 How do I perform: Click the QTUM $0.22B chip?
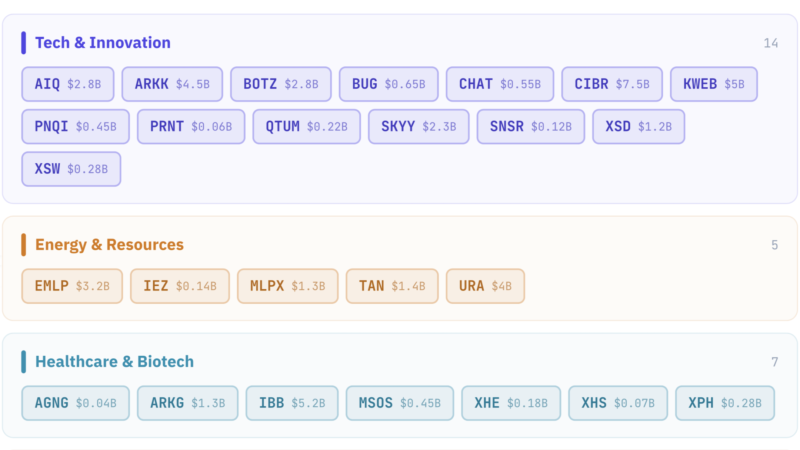(x=307, y=127)
